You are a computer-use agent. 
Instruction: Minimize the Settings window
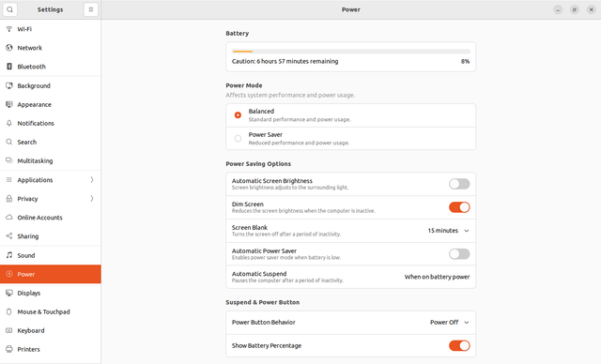pos(558,9)
